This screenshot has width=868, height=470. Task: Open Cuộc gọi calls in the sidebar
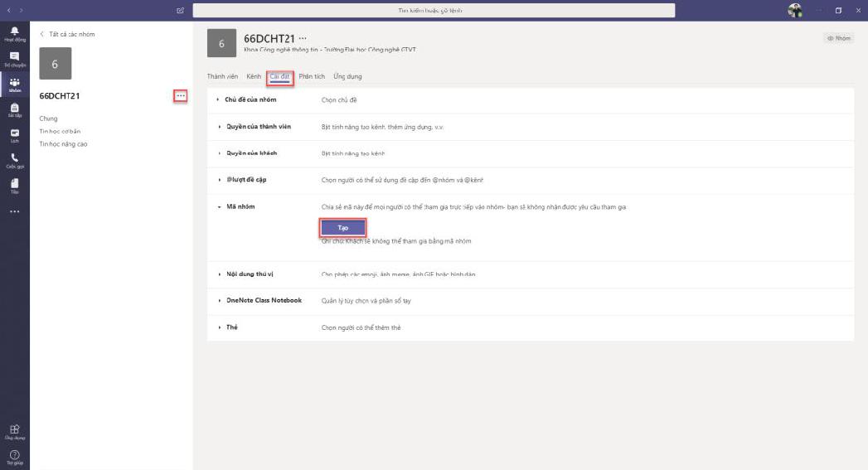[x=14, y=160]
